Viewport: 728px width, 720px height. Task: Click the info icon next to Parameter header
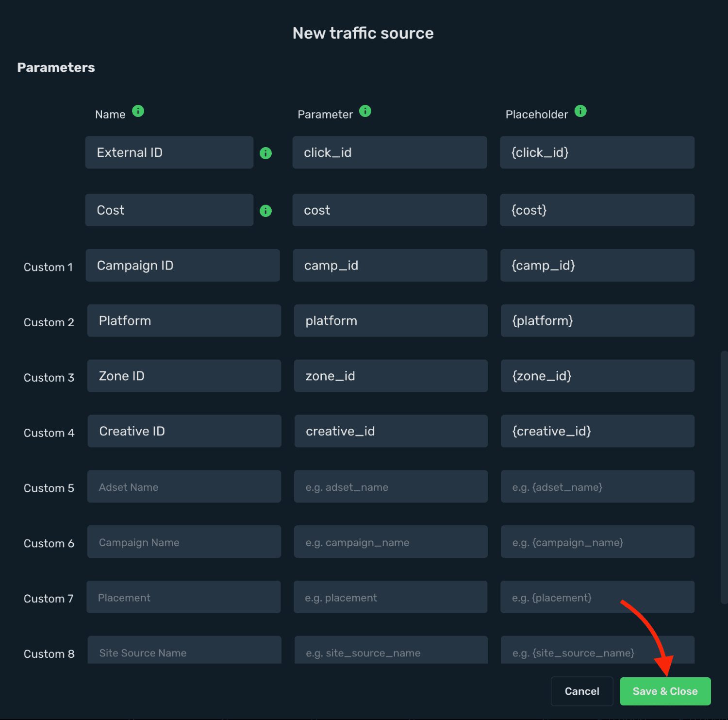(365, 111)
